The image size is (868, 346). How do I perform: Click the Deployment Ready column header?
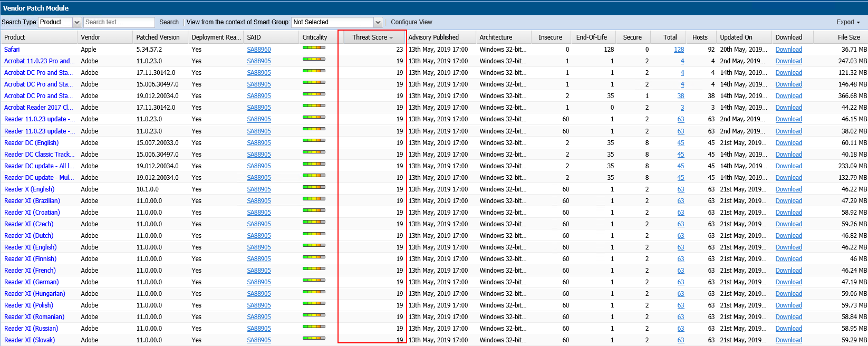pos(216,37)
